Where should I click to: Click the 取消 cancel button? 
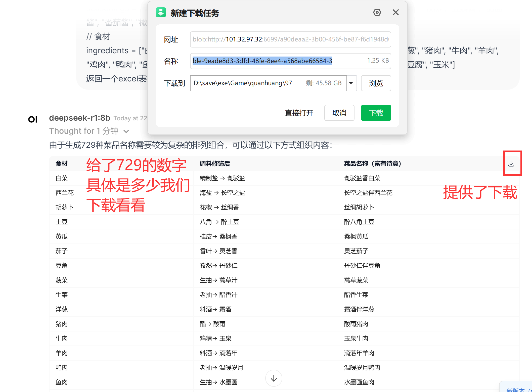tap(339, 113)
